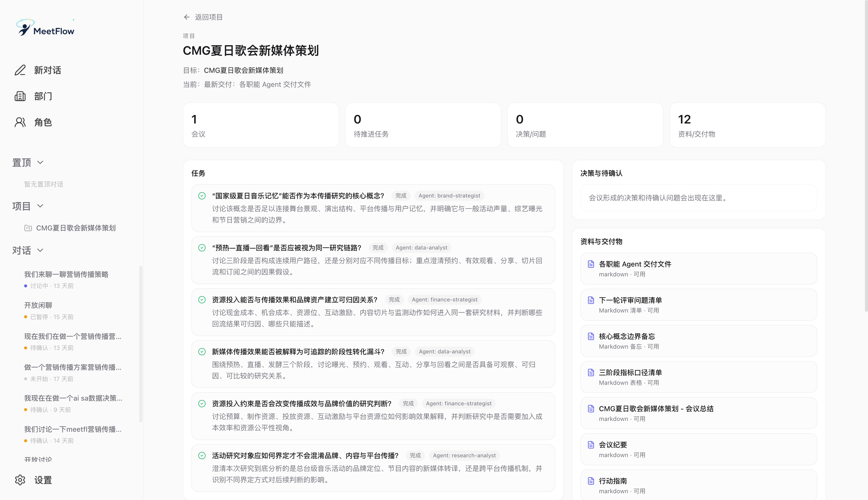The width and height of the screenshot is (868, 500).
Task: Click the main page vertical scrollbar
Action: click(866, 156)
